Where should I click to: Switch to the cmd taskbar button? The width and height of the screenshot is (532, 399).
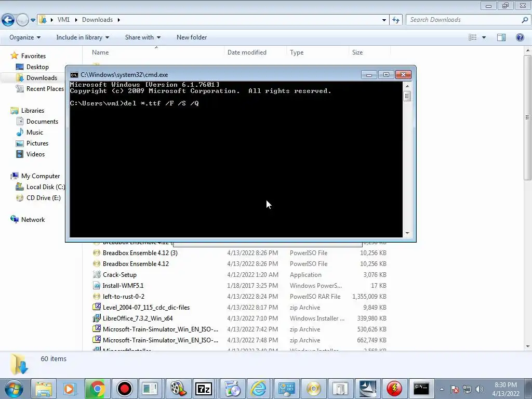coord(421,389)
